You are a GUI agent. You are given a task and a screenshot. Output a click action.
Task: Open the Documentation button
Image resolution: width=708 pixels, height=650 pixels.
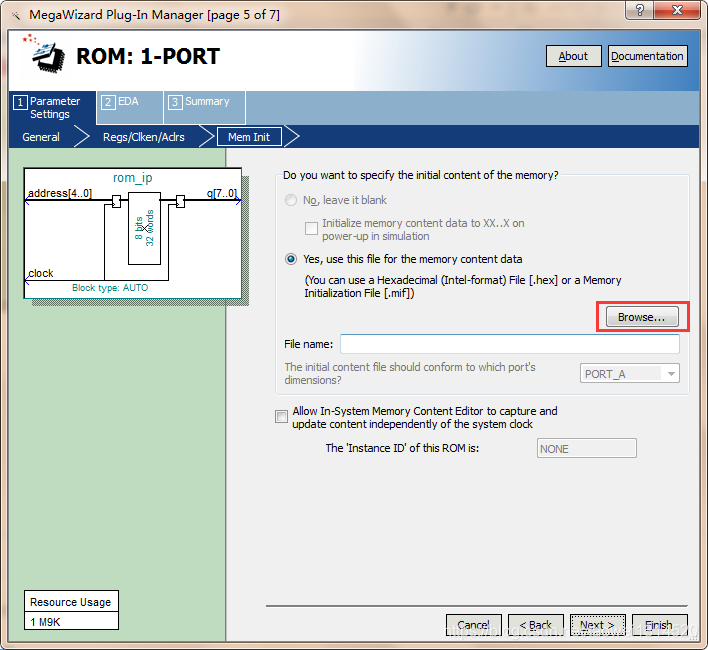(647, 56)
